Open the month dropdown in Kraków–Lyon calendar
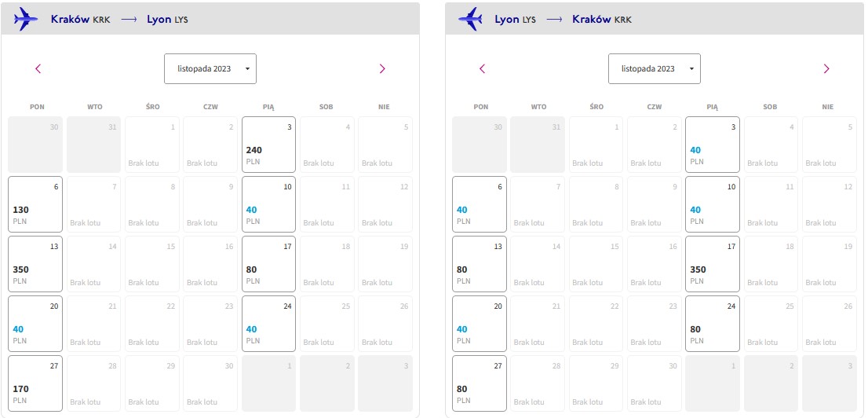This screenshot has width=868, height=418. [210, 68]
